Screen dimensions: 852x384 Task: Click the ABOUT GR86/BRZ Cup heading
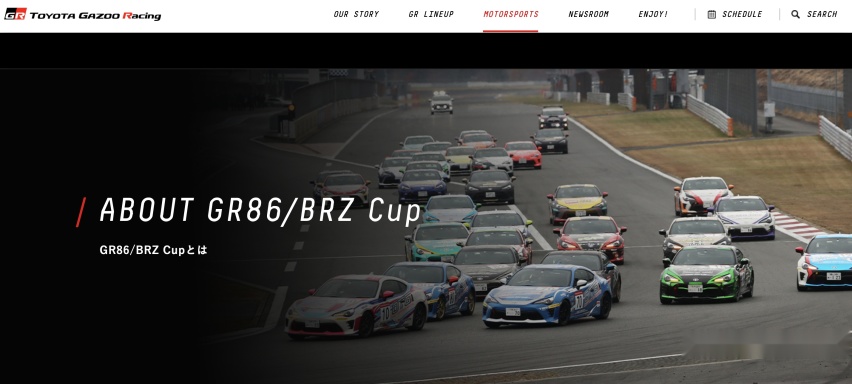click(x=260, y=211)
